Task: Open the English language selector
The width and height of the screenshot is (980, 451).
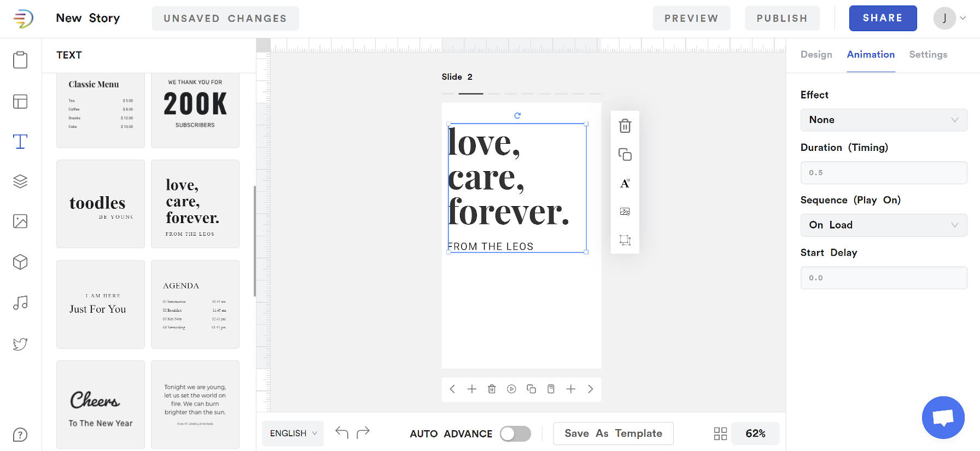Action: click(x=293, y=434)
